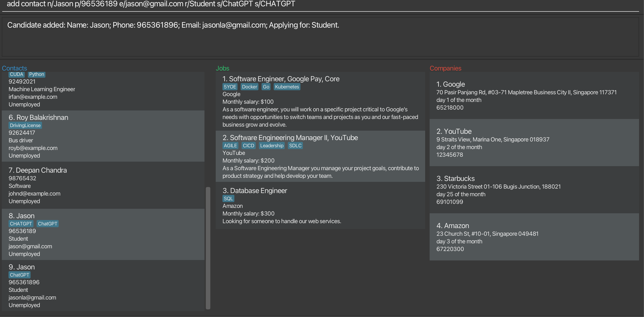The height and width of the screenshot is (317, 644).
Task: Select the Software Engineer, Google Pay job
Action: click(x=320, y=101)
